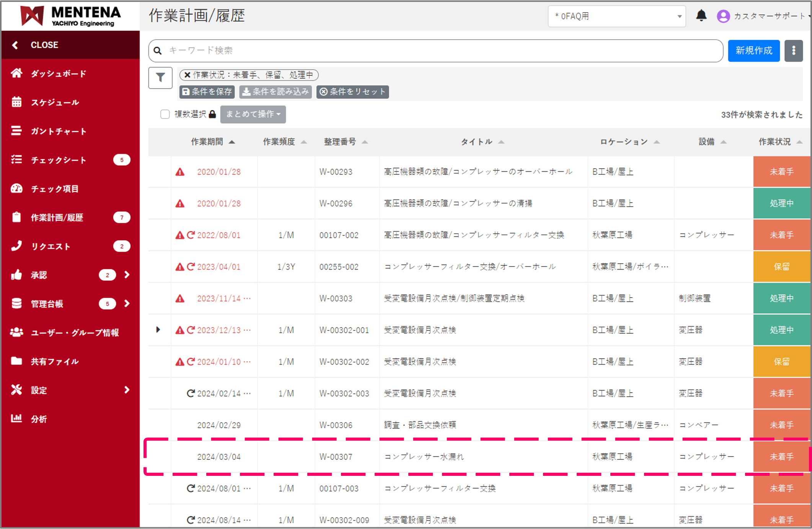
Task: Click the user avatar icon
Action: tap(723, 16)
